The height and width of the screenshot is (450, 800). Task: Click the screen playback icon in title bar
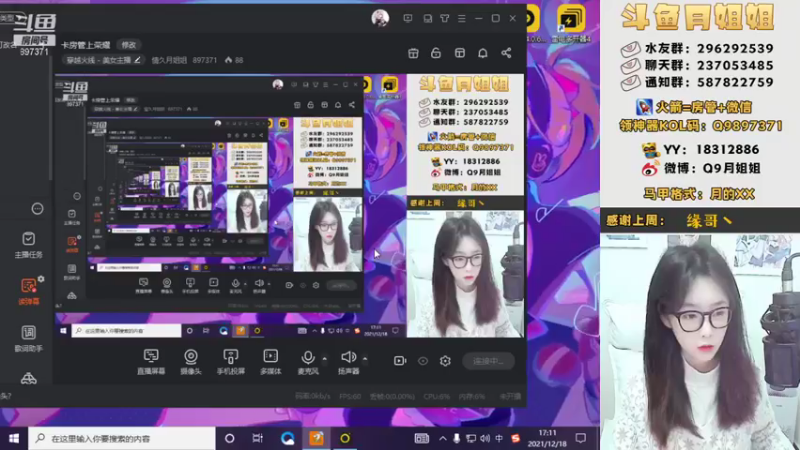pyautogui.click(x=408, y=18)
